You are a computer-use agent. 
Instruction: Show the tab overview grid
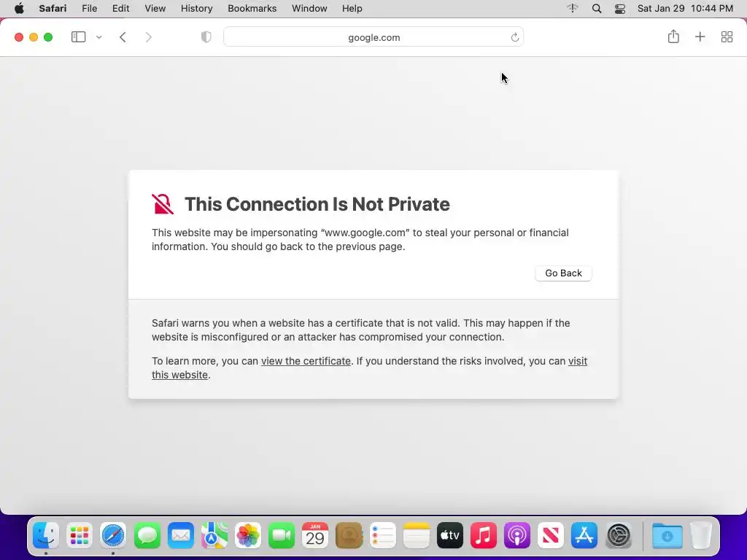tap(727, 36)
